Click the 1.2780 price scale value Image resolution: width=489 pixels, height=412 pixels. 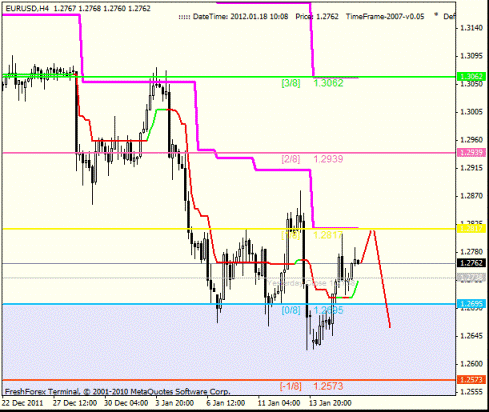point(471,252)
